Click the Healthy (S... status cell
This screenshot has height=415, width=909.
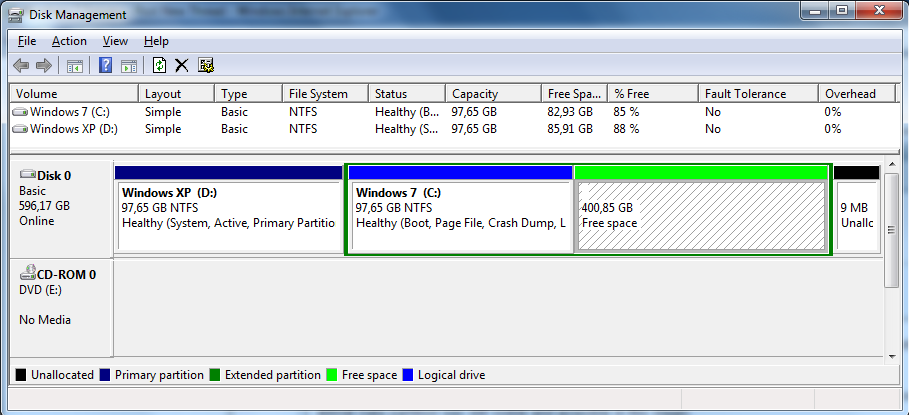point(406,129)
